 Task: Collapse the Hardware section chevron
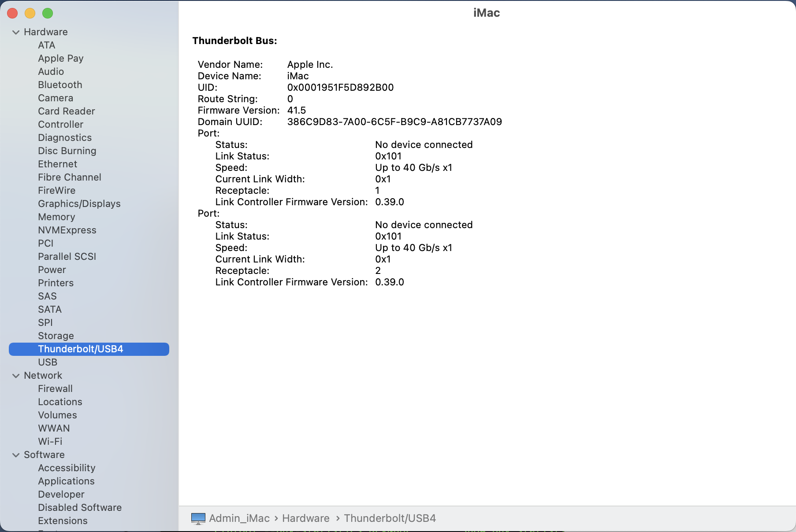[16, 32]
